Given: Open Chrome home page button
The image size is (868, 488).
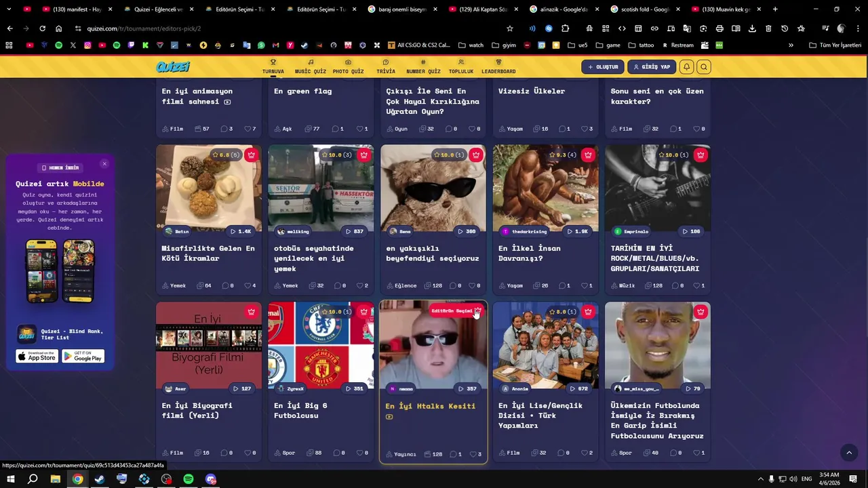Looking at the screenshot, I should tap(58, 28).
